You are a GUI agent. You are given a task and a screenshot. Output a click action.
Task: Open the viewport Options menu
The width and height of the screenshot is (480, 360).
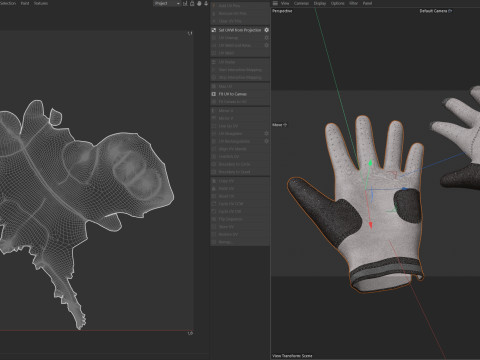click(x=337, y=3)
